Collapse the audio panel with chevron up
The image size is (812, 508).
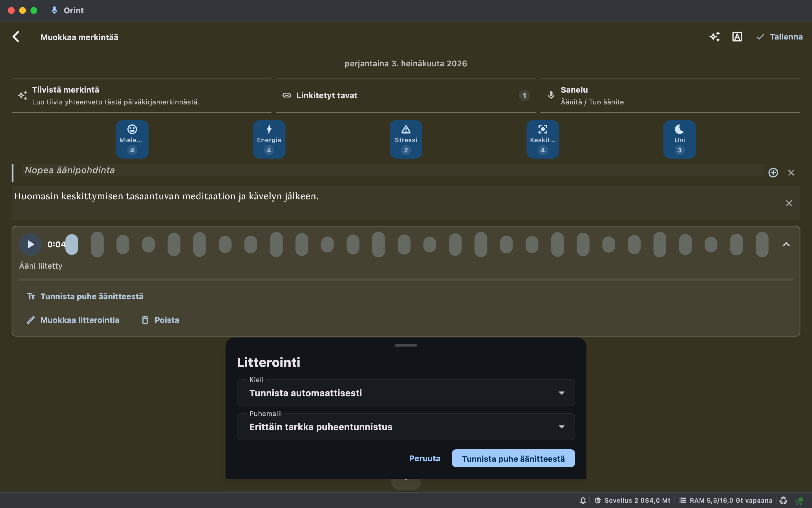(786, 244)
